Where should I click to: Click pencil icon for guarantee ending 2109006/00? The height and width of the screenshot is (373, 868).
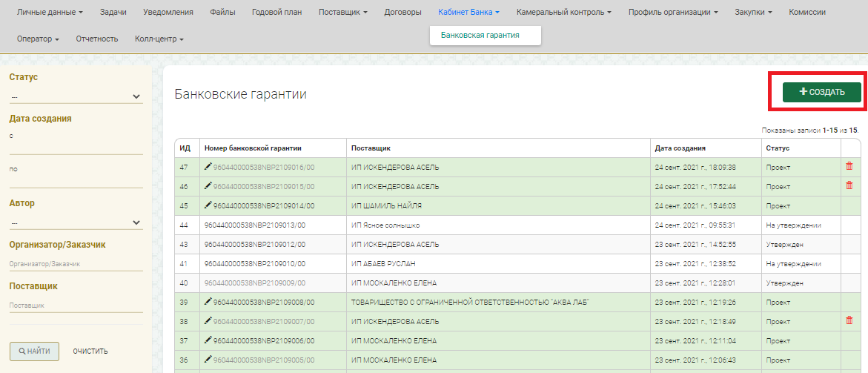coord(208,340)
